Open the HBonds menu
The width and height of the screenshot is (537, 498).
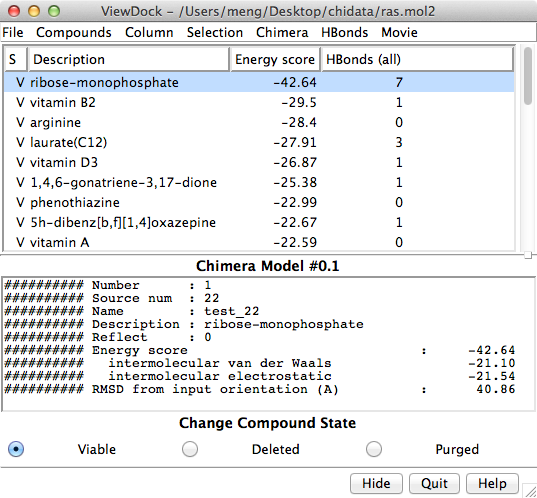click(345, 33)
